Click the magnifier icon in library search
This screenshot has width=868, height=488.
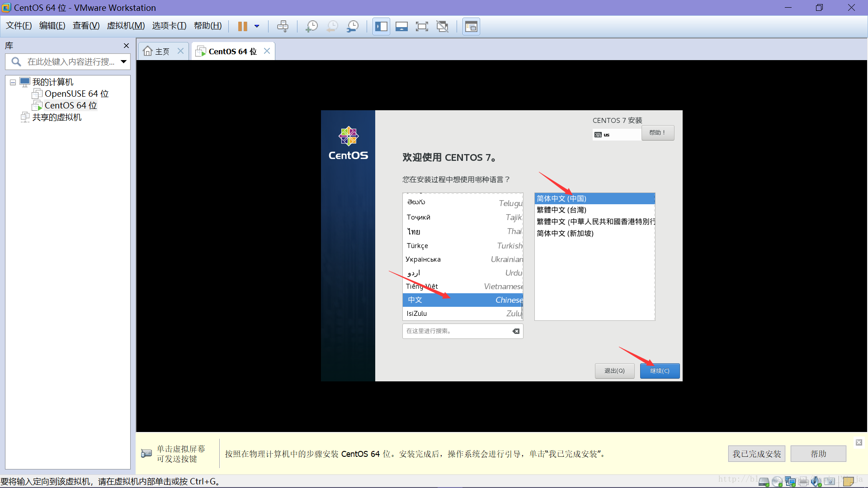pyautogui.click(x=16, y=61)
